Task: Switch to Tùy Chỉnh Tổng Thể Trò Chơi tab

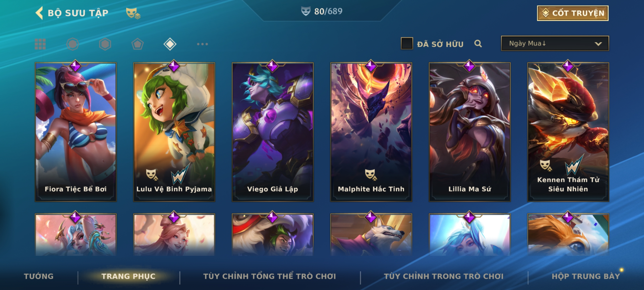Action: click(269, 276)
